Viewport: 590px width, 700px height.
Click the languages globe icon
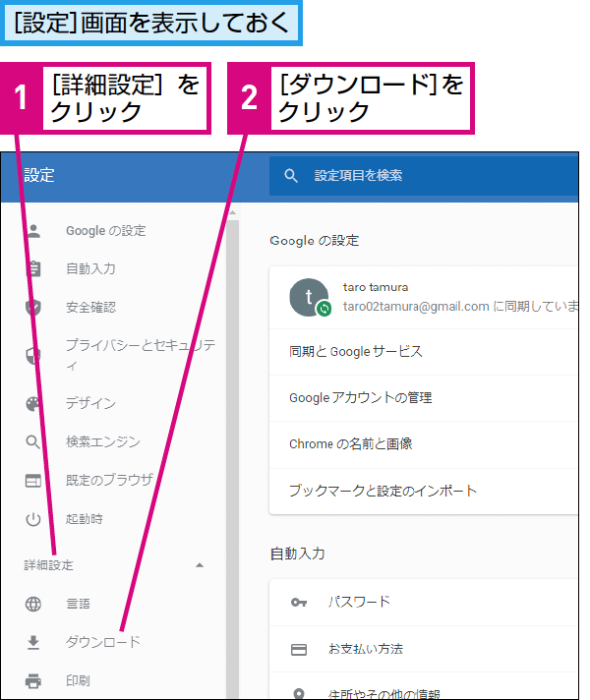click(33, 604)
